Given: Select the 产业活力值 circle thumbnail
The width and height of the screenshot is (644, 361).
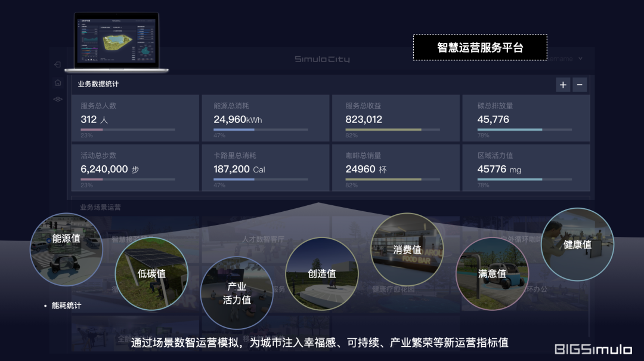Looking at the screenshot, I should coord(237,293).
